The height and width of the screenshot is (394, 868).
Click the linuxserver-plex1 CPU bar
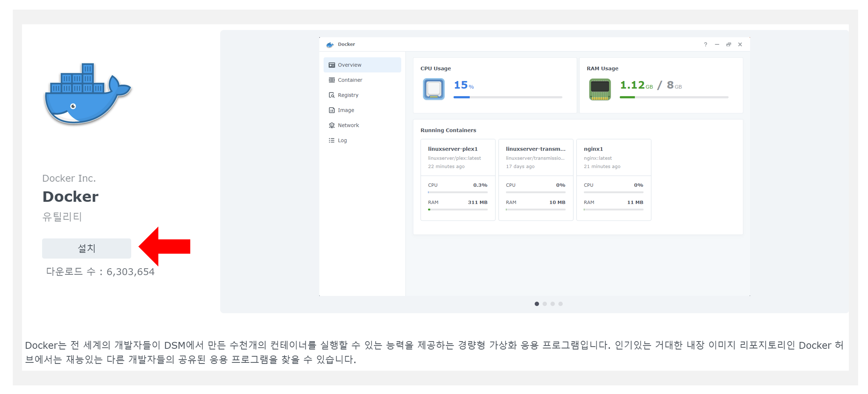(457, 192)
